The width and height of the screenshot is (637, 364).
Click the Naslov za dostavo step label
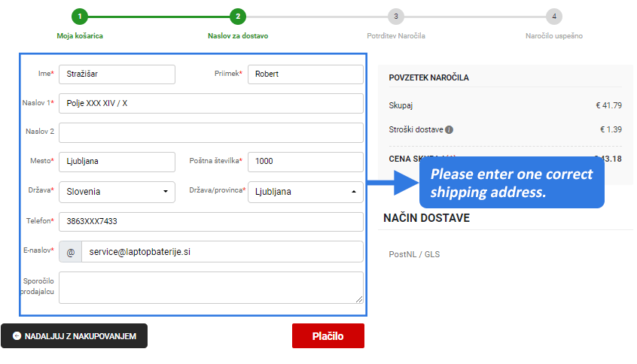click(238, 35)
